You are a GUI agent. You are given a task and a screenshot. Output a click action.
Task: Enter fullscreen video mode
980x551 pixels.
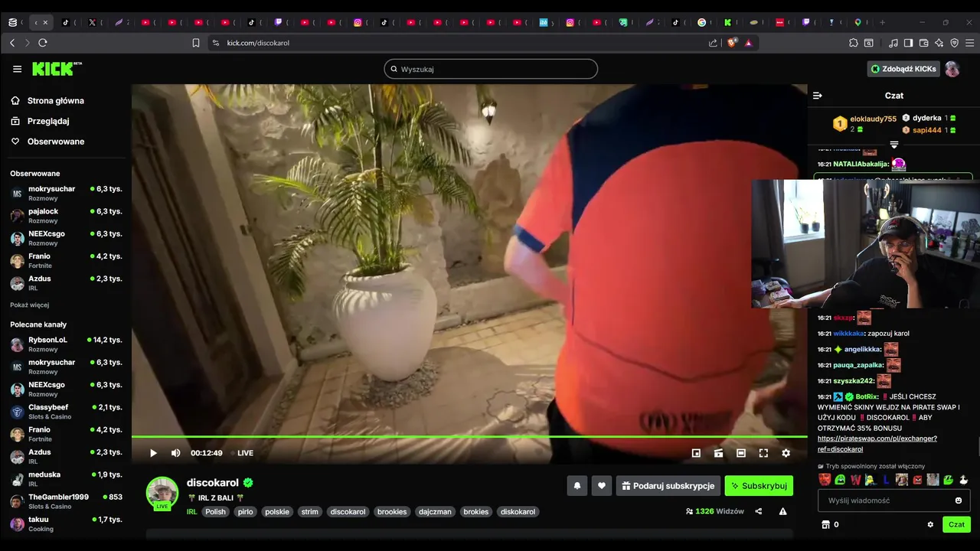(763, 453)
